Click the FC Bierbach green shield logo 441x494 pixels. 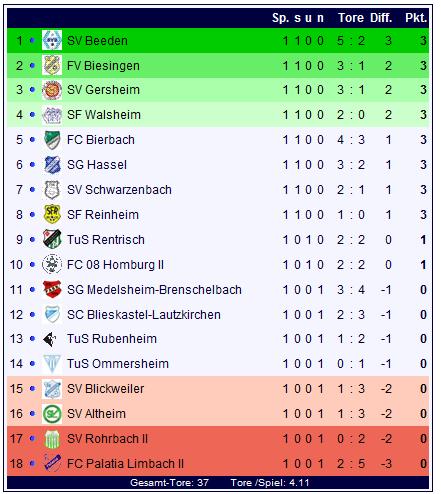(x=52, y=140)
